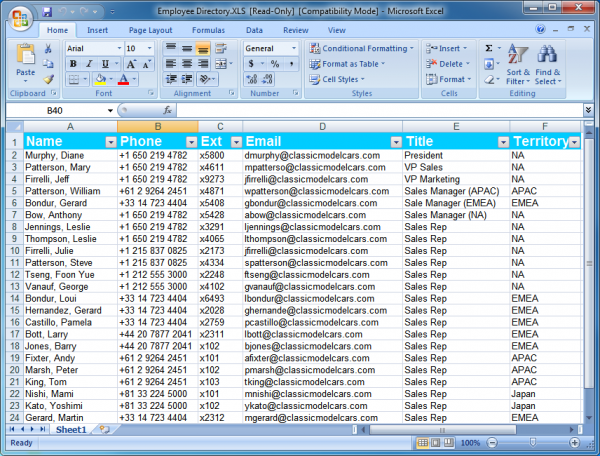The width and height of the screenshot is (600, 456).
Task: Toggle Bold formatting
Action: pos(73,64)
